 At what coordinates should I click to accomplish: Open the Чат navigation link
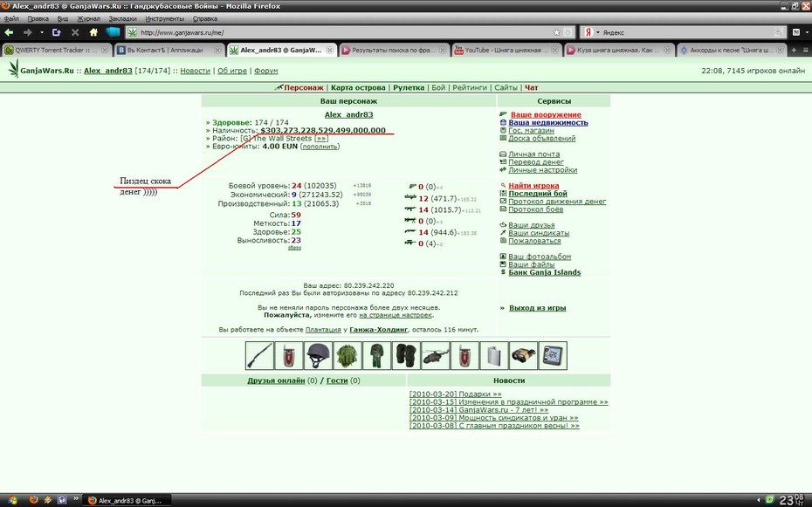point(532,87)
